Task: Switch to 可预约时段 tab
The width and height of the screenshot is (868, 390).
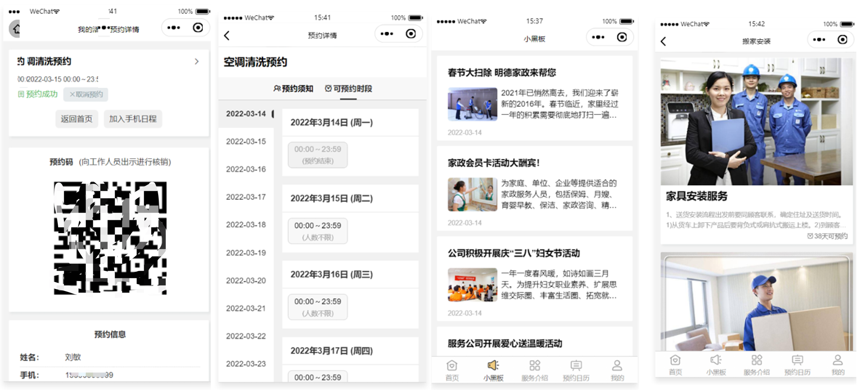Action: point(348,89)
